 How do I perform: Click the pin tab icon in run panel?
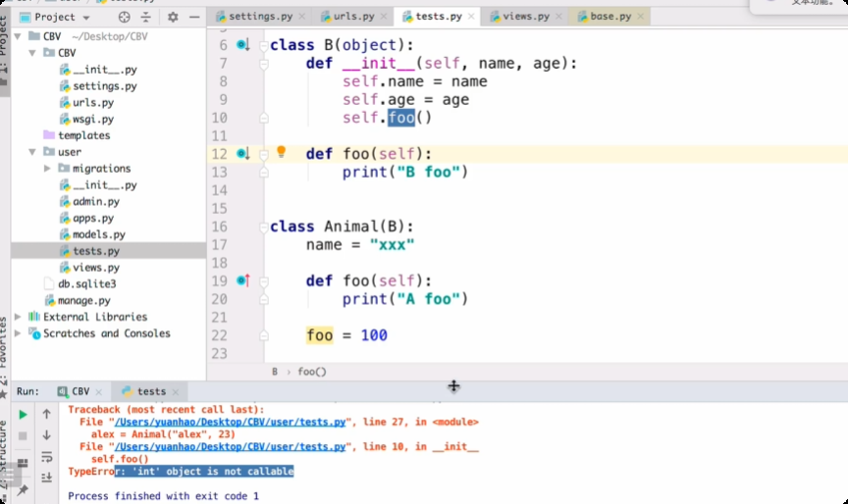coord(23,490)
